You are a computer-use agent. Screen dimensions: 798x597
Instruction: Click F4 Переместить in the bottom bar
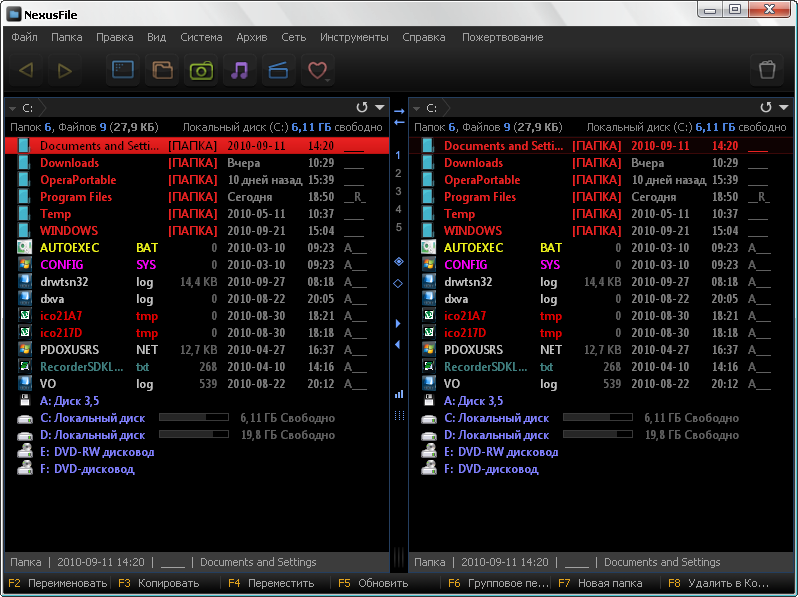(x=271, y=583)
